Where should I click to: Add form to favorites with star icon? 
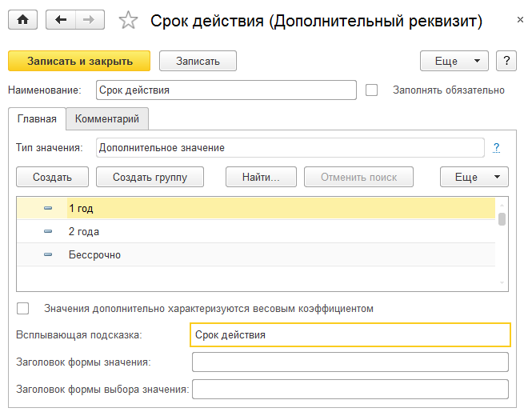(x=128, y=22)
